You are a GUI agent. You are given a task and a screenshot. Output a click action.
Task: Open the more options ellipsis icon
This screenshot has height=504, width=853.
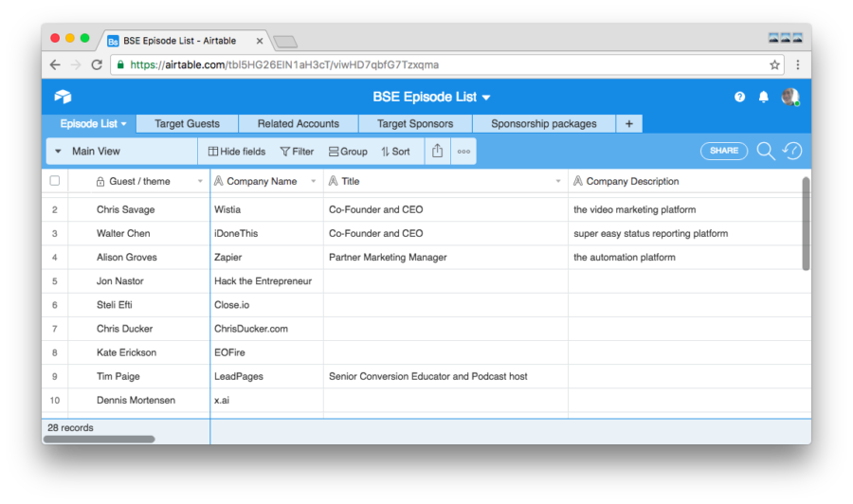463,152
